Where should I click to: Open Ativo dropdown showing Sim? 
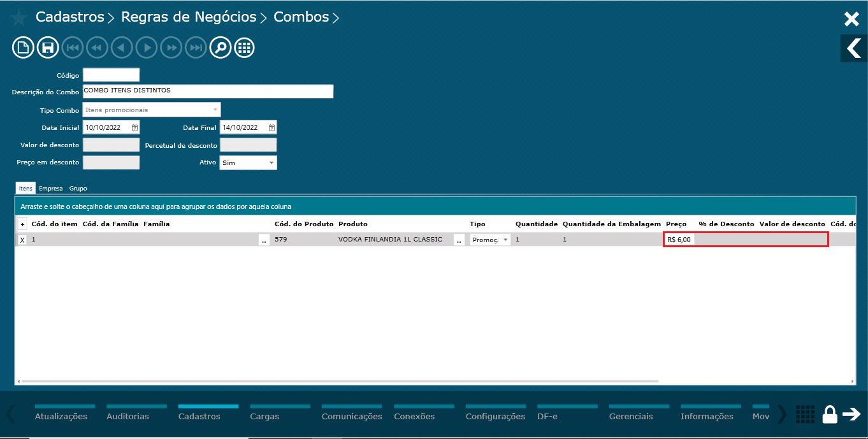click(x=248, y=162)
